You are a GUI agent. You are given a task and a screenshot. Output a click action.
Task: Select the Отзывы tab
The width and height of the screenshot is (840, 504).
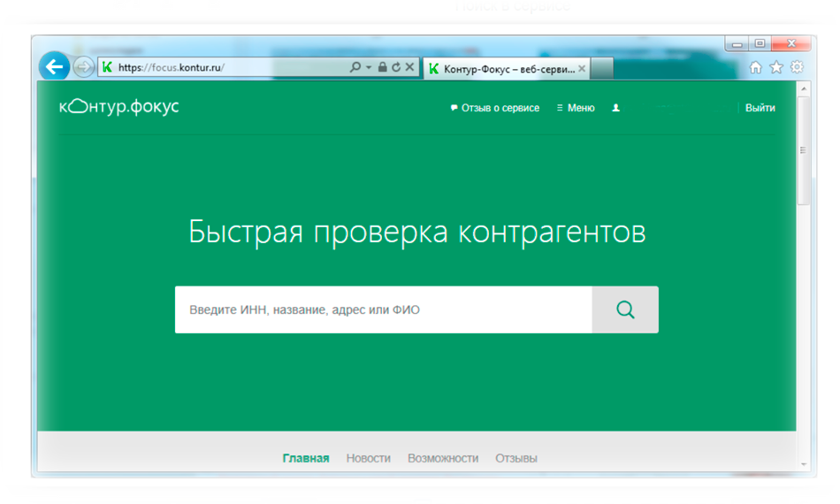pos(516,459)
